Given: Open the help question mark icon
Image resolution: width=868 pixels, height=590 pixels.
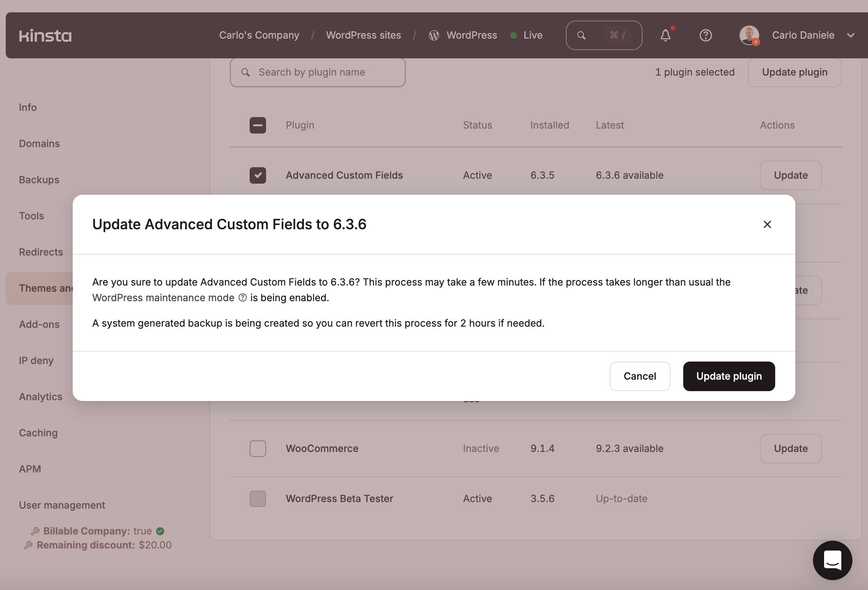Looking at the screenshot, I should (705, 35).
